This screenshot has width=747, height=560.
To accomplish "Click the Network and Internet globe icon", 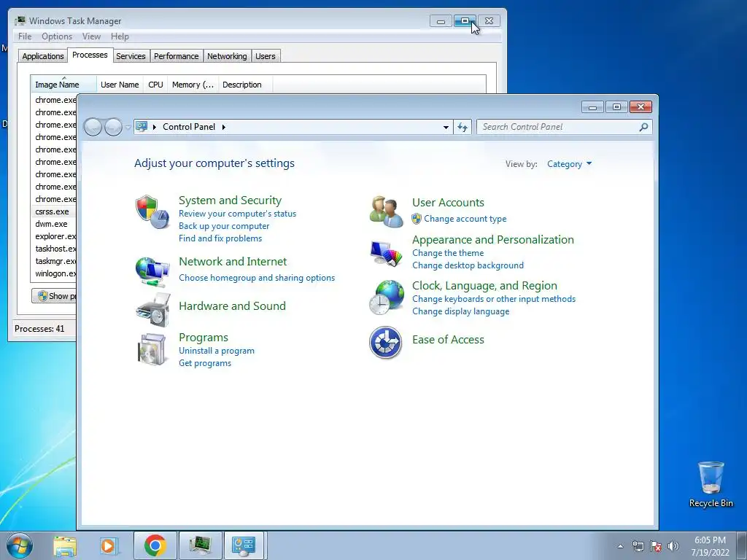I will coord(152,271).
